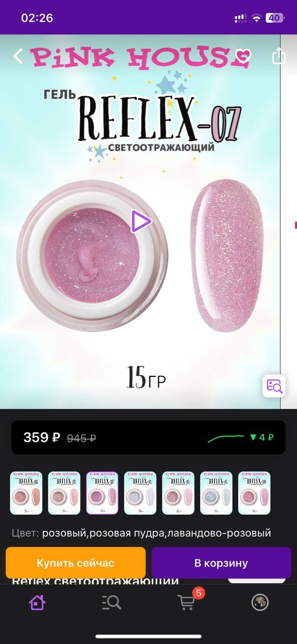
Task: Choose the seventh variant thumbnail
Action: 254,493
